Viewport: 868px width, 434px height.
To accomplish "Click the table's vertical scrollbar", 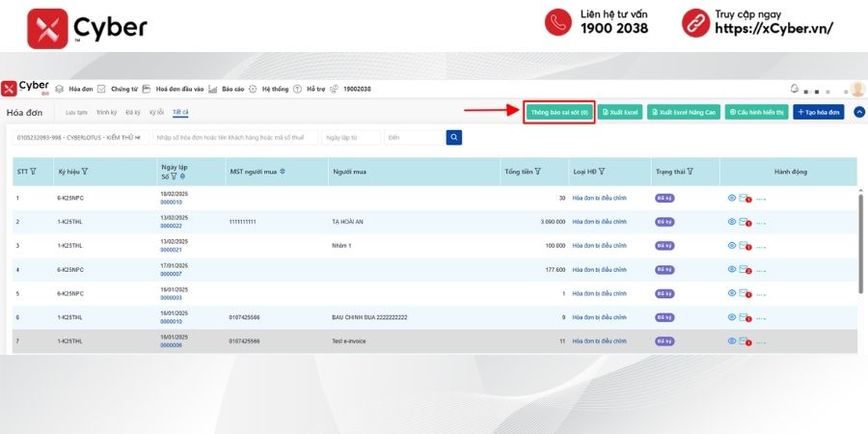I will click(860, 244).
